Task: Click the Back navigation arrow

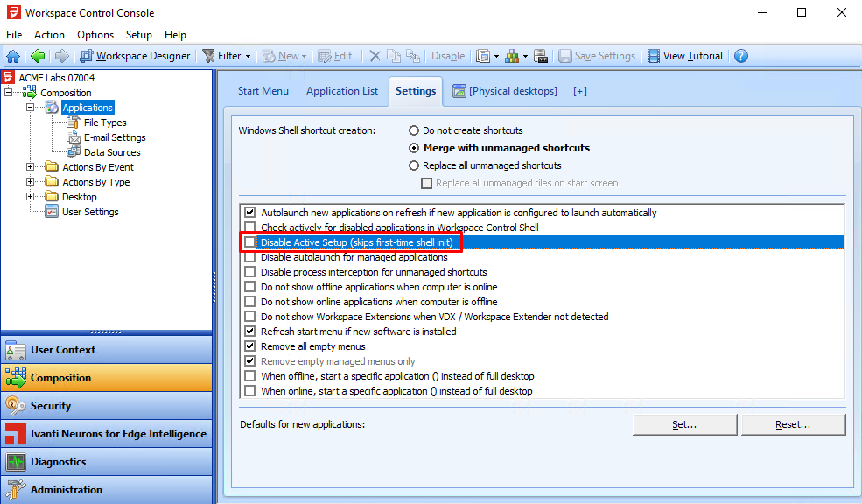Action: [37, 55]
